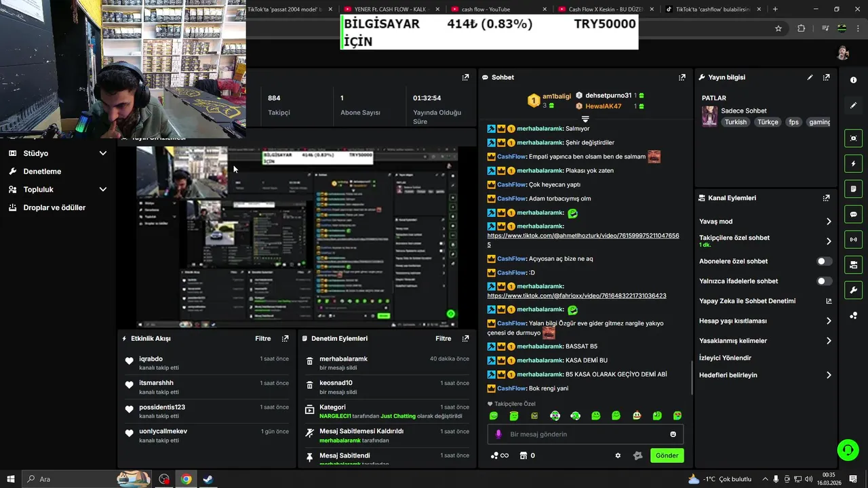Open the ahmetlhozturk TikTok link in chat
Viewport: 868px width, 488px height.
click(583, 240)
